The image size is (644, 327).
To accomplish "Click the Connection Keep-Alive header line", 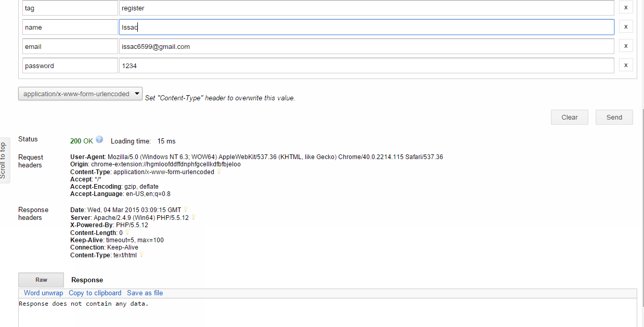I will click(x=104, y=247).
